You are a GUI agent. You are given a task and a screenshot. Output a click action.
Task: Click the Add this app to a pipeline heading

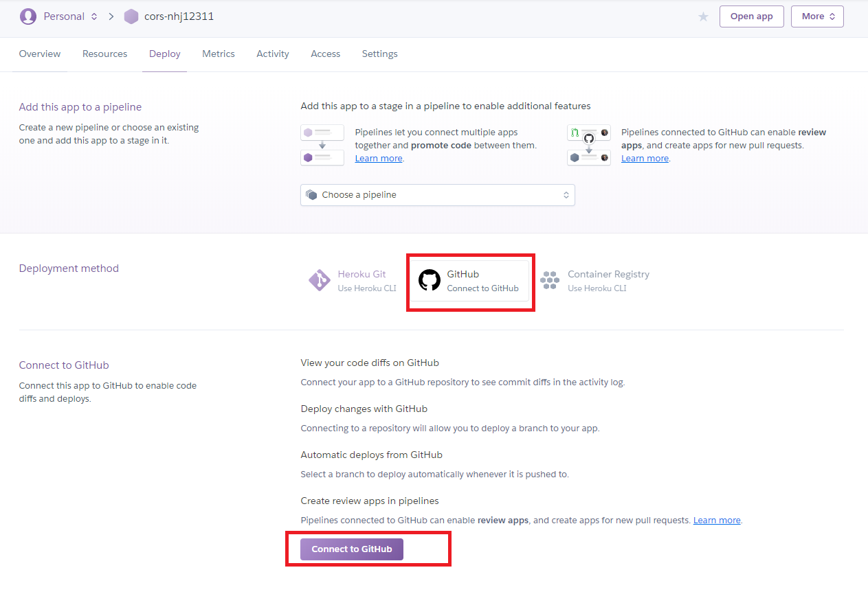pyautogui.click(x=80, y=107)
